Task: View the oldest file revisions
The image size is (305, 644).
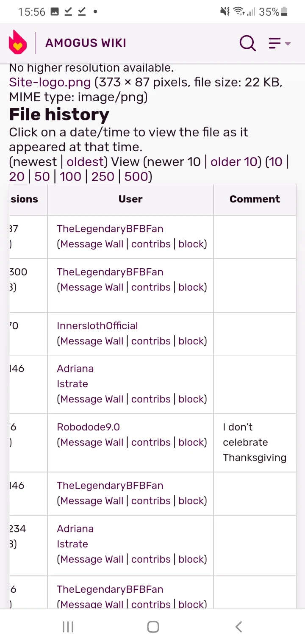Action: click(x=85, y=161)
